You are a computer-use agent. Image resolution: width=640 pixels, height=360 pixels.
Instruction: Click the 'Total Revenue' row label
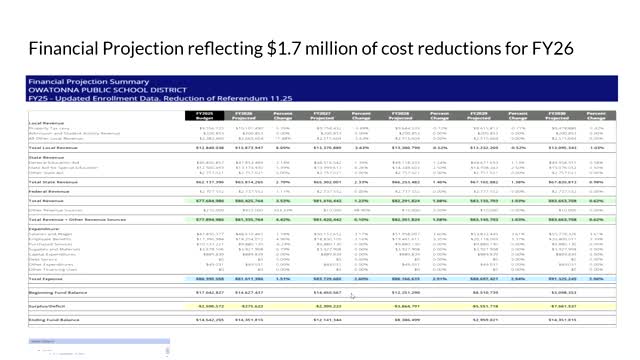pyautogui.click(x=46, y=201)
